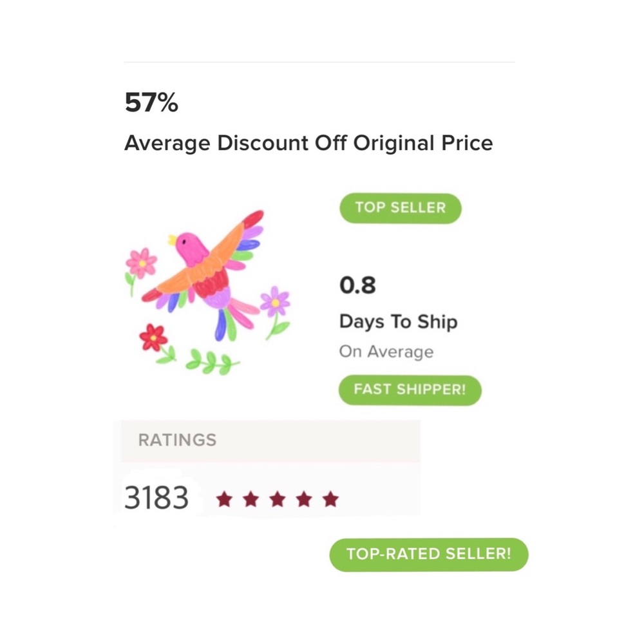Click the 3183 ratings count
This screenshot has height=644, width=644.
click(x=156, y=498)
